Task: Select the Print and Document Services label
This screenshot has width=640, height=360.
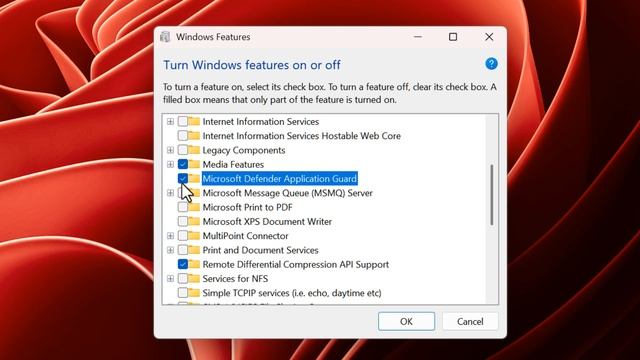Action: 260,250
